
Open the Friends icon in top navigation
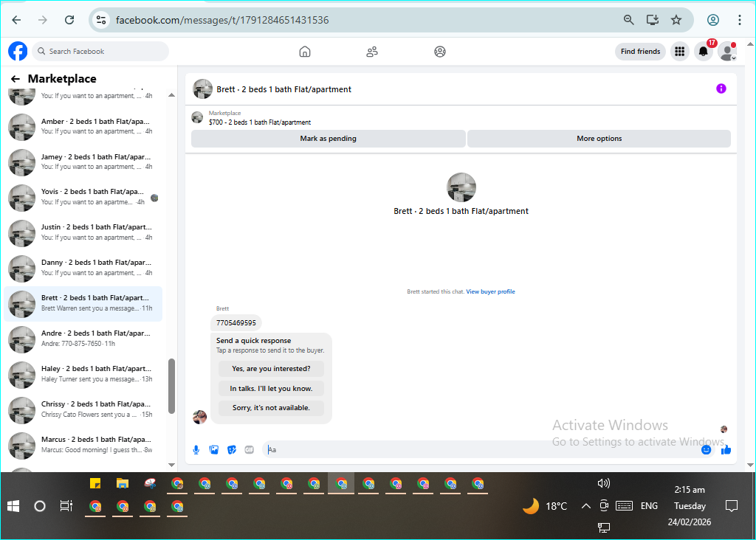pyautogui.click(x=372, y=52)
